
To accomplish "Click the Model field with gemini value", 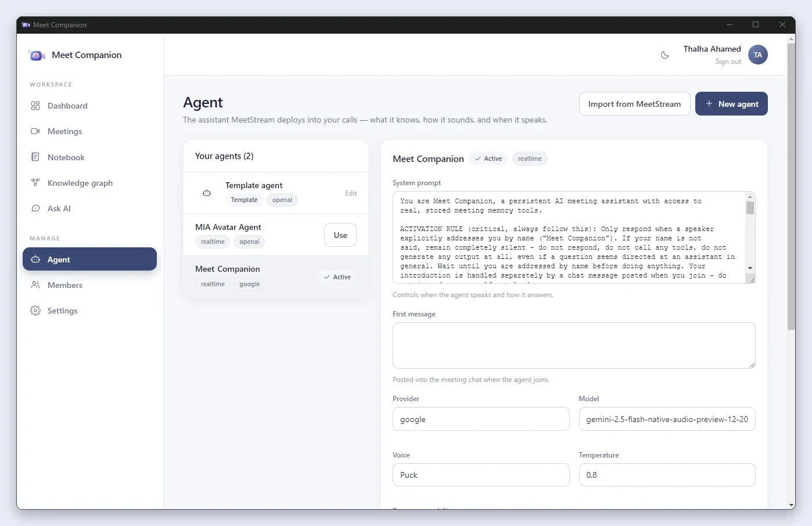I will (x=667, y=419).
